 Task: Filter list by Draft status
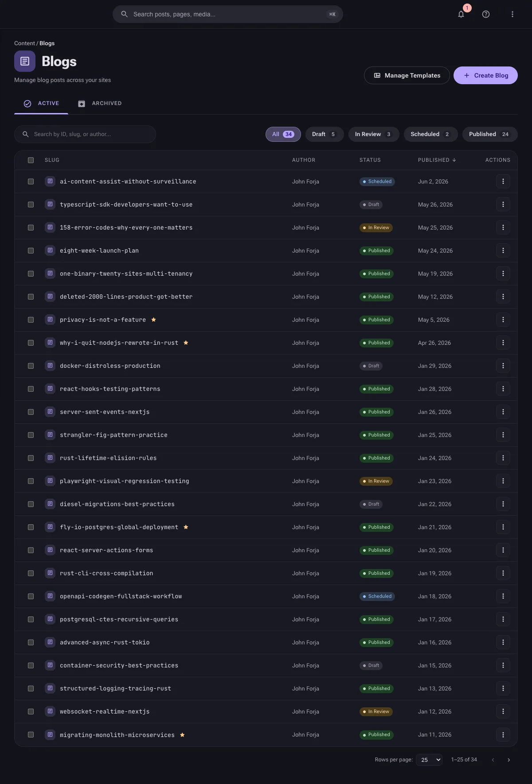(x=325, y=134)
